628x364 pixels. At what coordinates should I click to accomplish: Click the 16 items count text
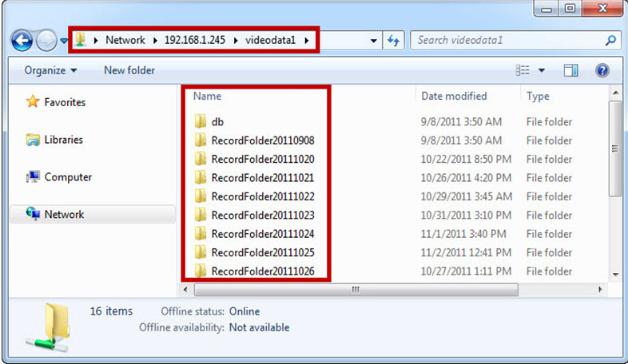[x=111, y=311]
